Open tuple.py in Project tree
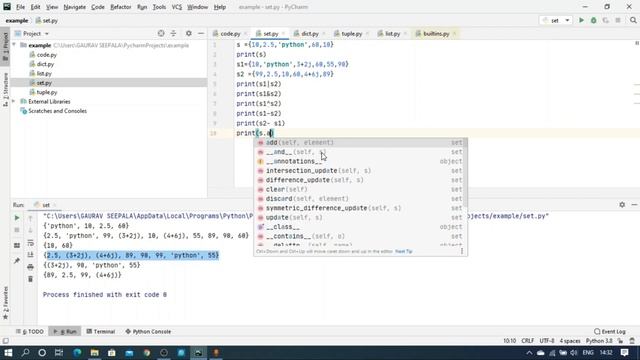Viewport: 640px width, 360px height. pos(47,92)
